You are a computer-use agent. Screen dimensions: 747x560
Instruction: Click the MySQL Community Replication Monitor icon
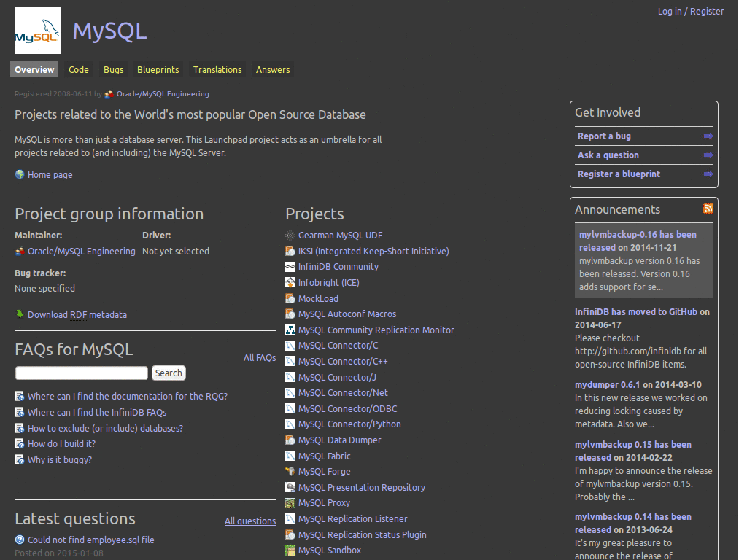(290, 330)
